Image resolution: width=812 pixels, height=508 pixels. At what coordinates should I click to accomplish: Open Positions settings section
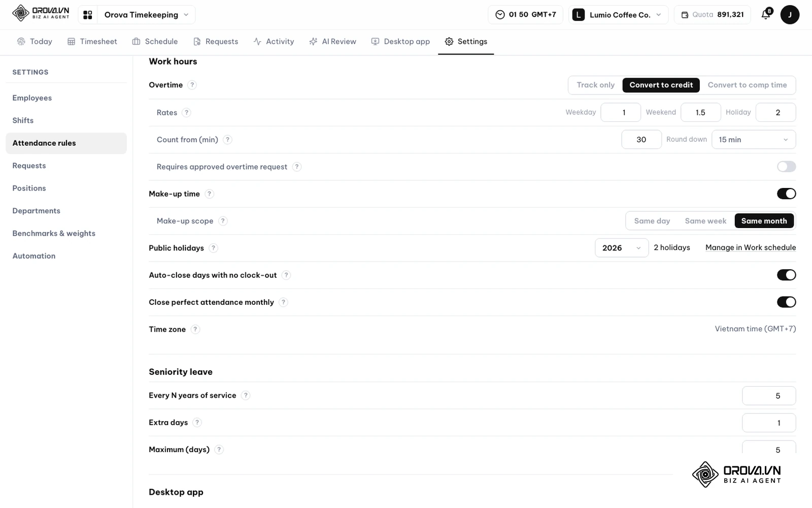click(66, 188)
